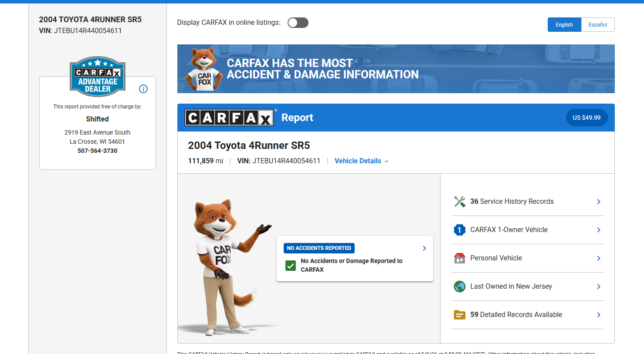Viewport: 644px width, 354px height.
Task: Click the red house Personal Vehicle icon
Action: (x=459, y=258)
